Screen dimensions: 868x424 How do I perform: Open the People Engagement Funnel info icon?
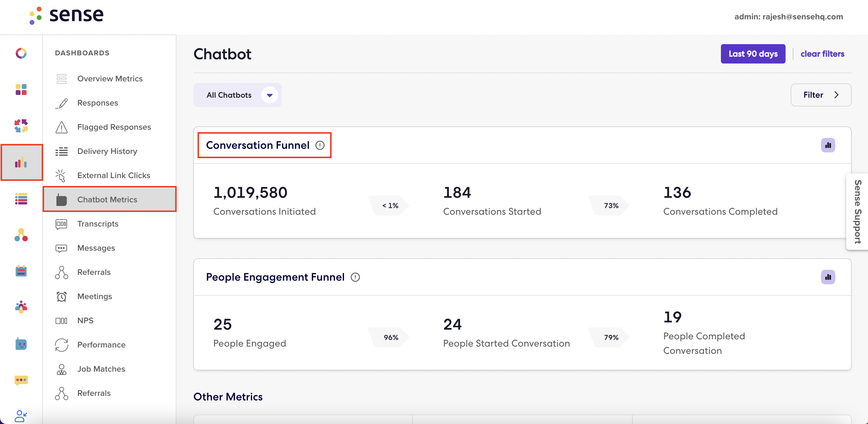(355, 277)
